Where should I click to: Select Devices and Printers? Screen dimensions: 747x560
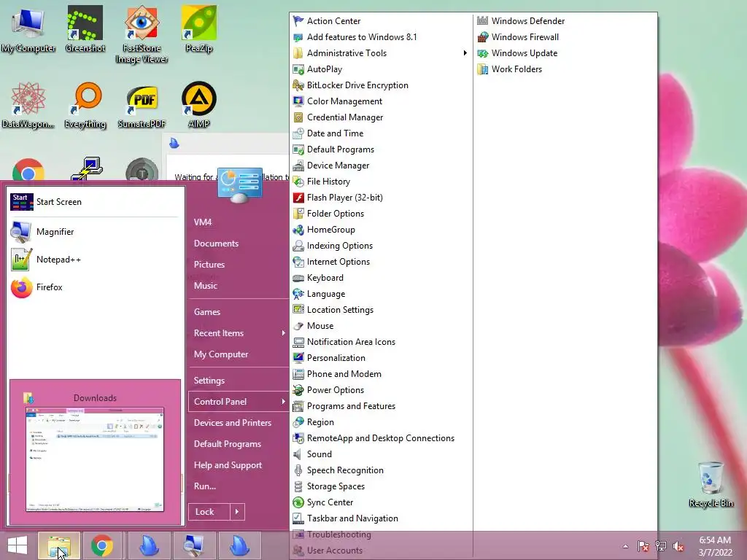click(233, 423)
